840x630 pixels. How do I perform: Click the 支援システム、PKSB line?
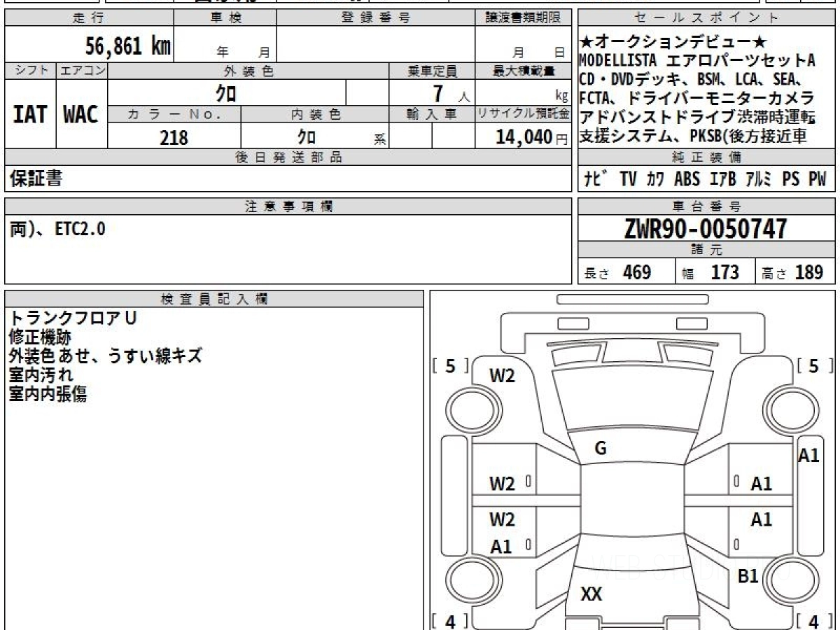[x=693, y=136]
